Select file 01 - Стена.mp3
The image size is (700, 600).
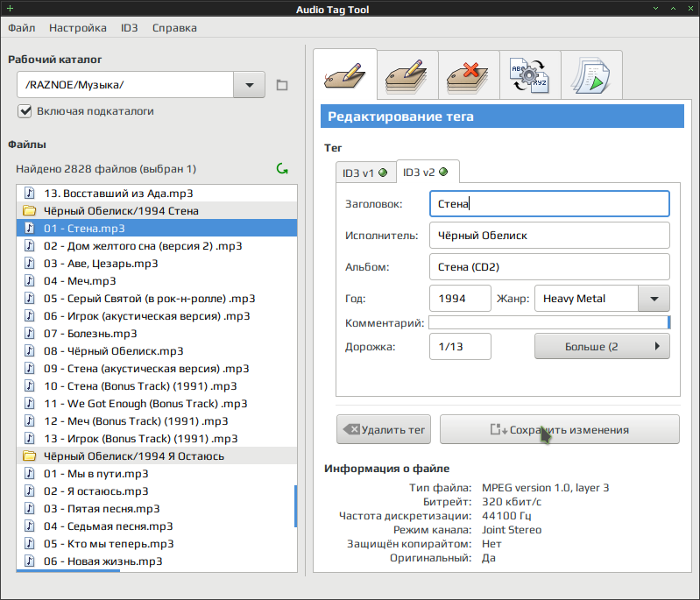tap(157, 228)
